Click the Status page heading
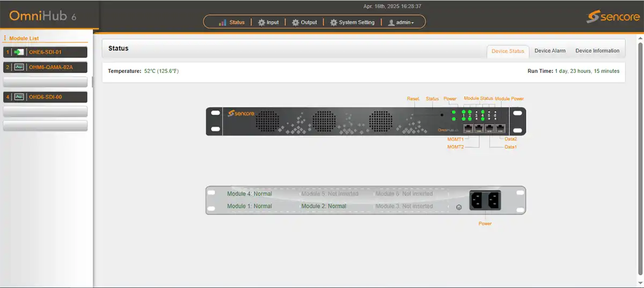Viewport: 644px width, 288px height. click(x=118, y=48)
